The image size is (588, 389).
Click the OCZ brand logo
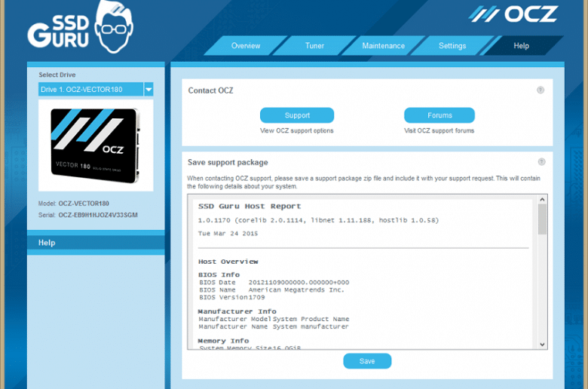coord(513,14)
